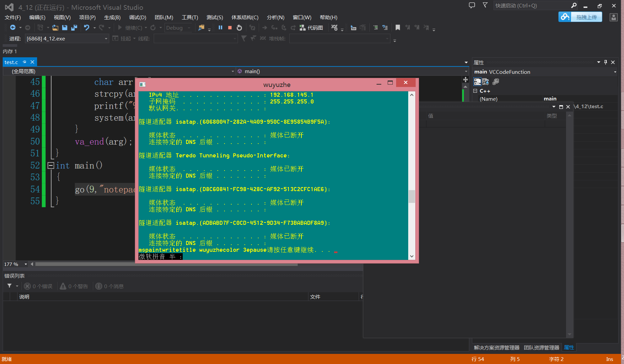Click the wuyuzhe console vertical scrollbar thumb
The image size is (624, 364).
[x=412, y=196]
